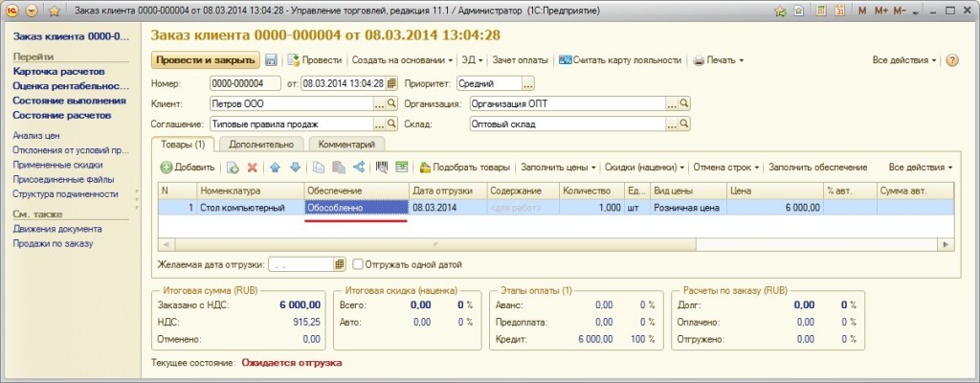The image size is (980, 383).
Task: Click the red X delete row icon
Action: pyautogui.click(x=253, y=168)
